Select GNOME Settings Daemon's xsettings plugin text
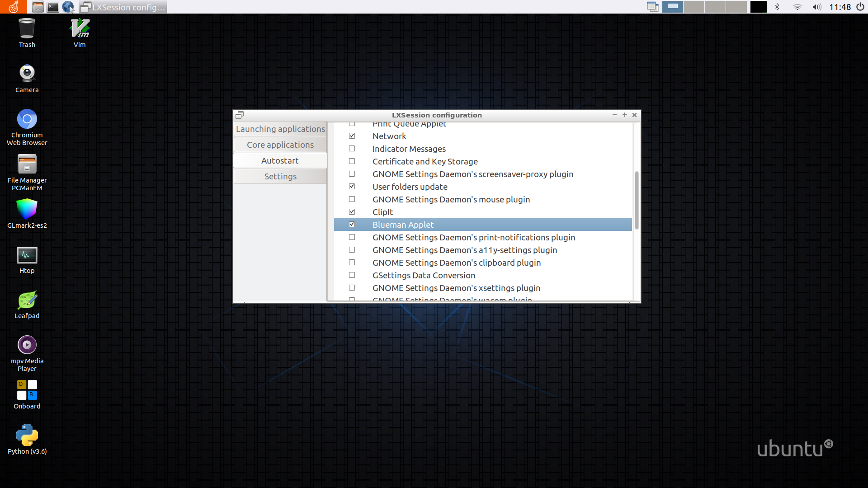The width and height of the screenshot is (868, 488). pos(456,288)
